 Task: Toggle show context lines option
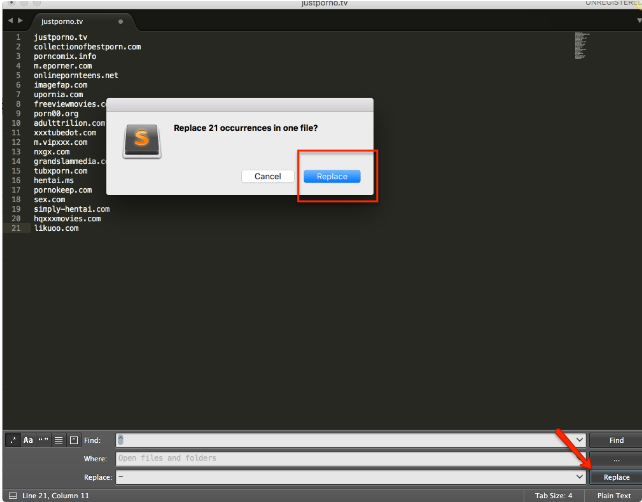[59, 440]
